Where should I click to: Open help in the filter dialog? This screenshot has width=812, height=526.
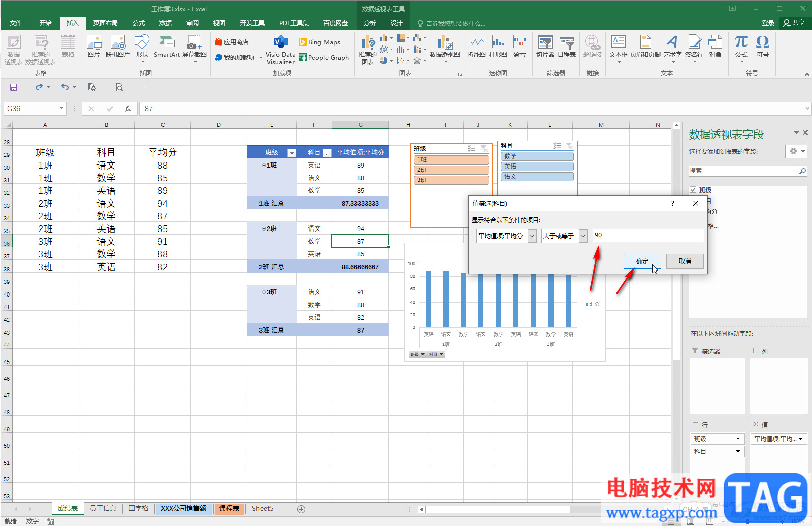pos(673,203)
